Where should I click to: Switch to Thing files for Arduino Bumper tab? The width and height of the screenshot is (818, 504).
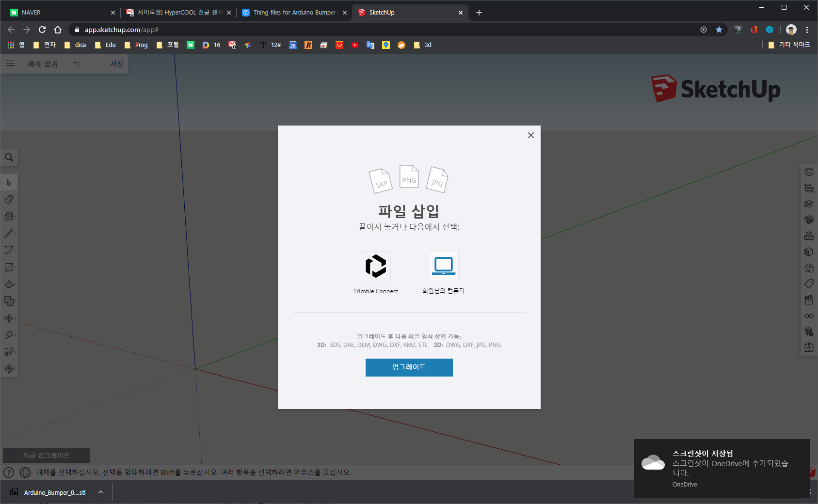coord(294,13)
